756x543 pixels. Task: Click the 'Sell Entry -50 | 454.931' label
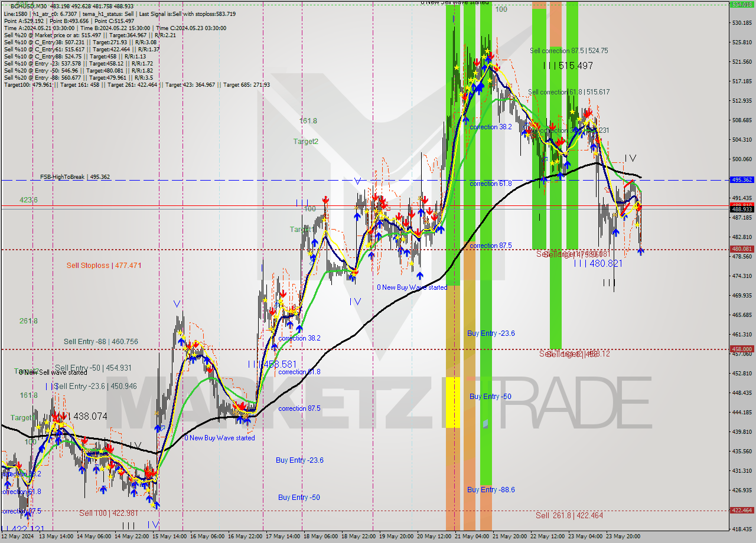[93, 368]
